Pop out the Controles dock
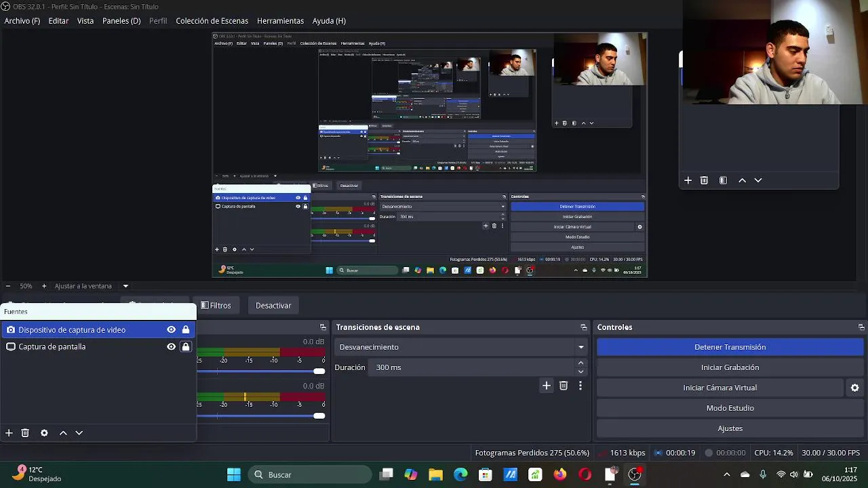This screenshot has height=488, width=868. point(861,327)
